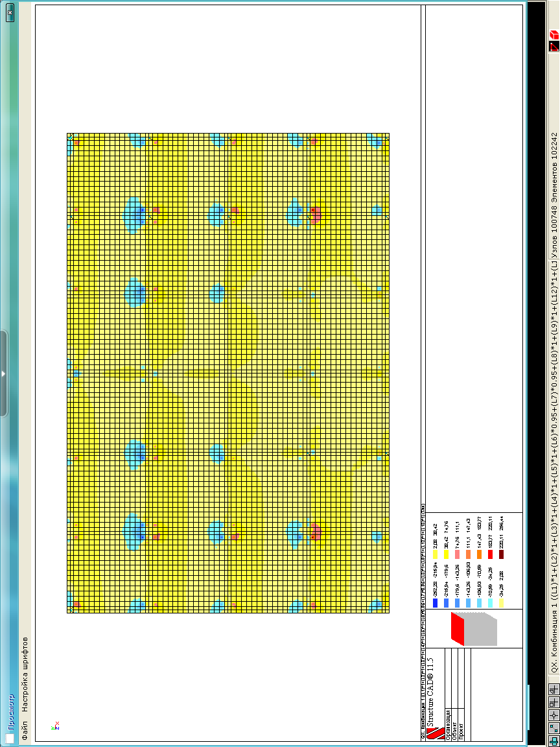Click cyan legend swatch -70,59 to -34,25
560x747 pixels.
[x=490, y=602]
